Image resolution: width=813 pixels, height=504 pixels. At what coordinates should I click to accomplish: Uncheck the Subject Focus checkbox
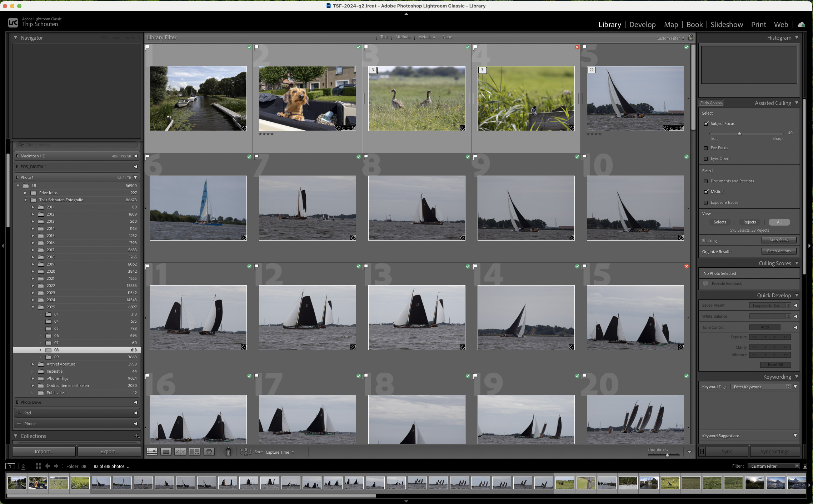click(706, 124)
